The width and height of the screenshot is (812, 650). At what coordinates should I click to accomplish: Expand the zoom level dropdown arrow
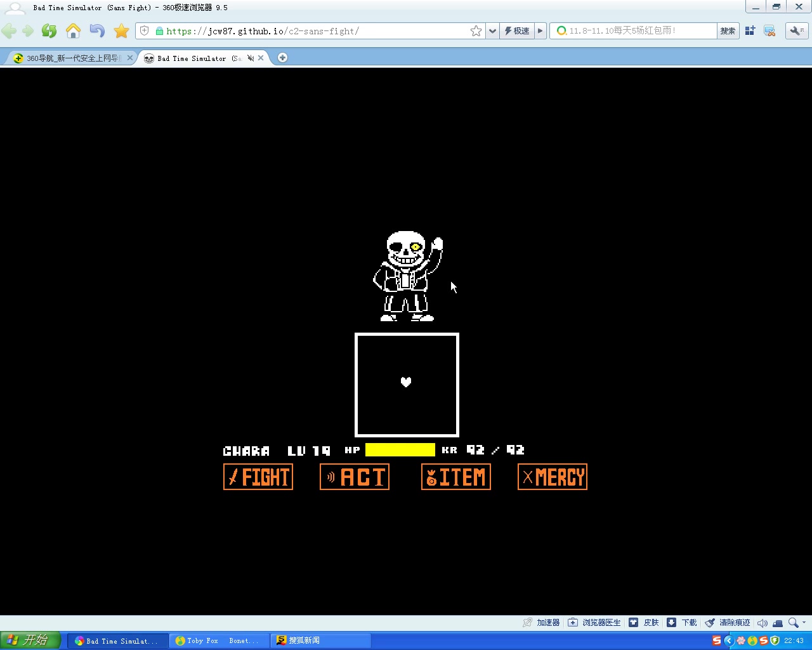coord(804,623)
